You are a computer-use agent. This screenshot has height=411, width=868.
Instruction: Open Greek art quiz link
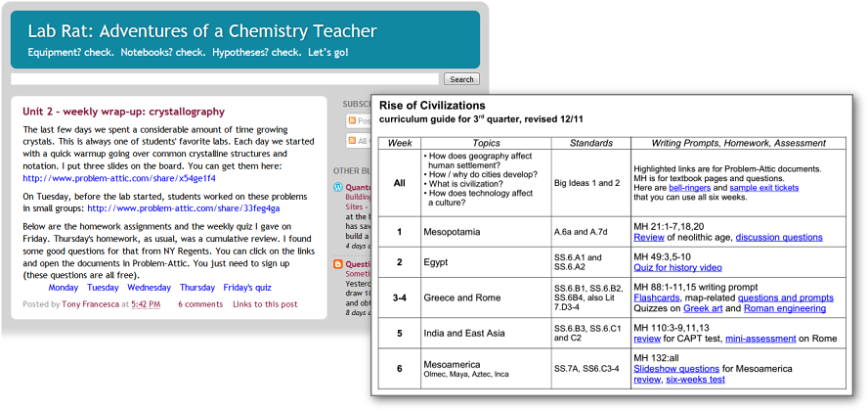703,308
